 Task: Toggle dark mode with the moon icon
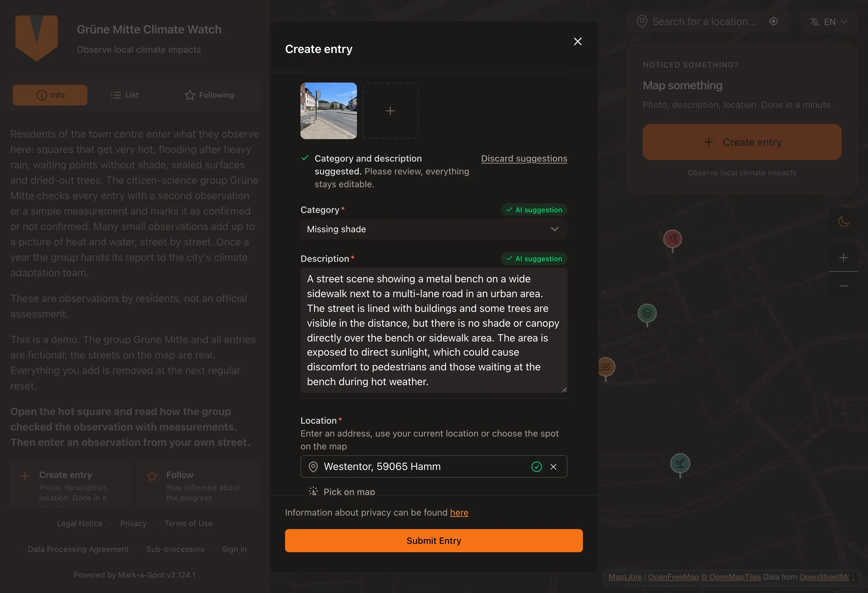(843, 222)
